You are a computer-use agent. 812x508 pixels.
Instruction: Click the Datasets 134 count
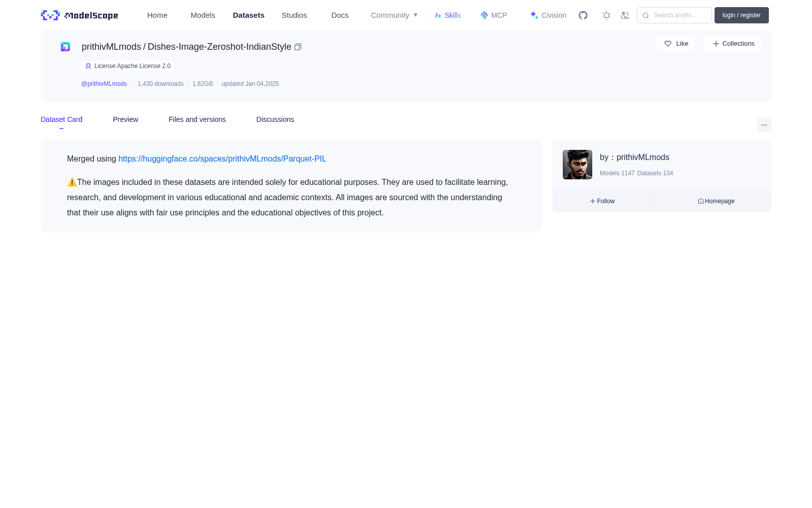point(655,173)
